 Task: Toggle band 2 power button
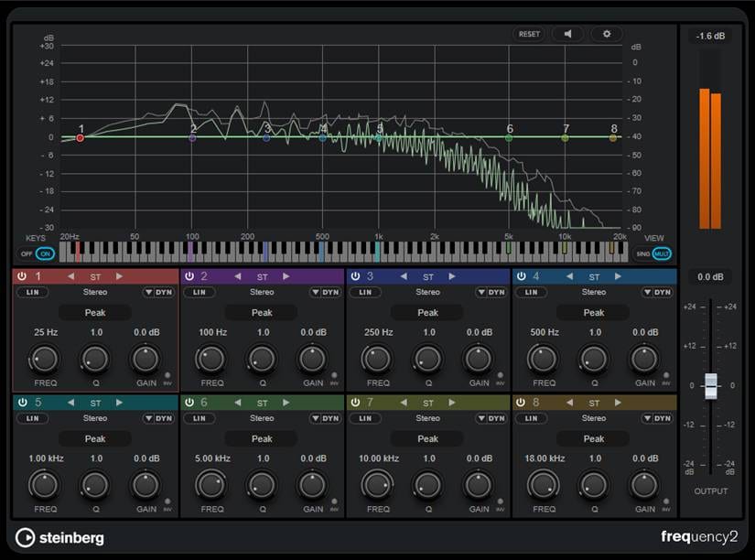tap(189, 276)
